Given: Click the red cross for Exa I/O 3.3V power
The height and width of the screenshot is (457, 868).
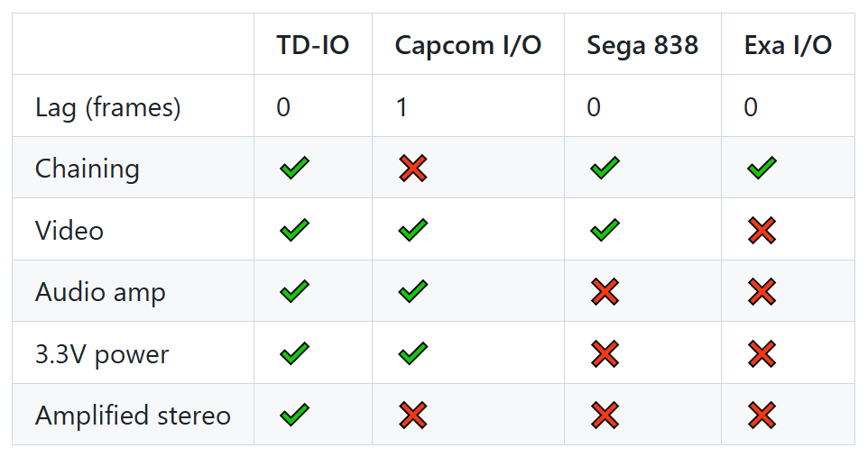Looking at the screenshot, I should 762,353.
